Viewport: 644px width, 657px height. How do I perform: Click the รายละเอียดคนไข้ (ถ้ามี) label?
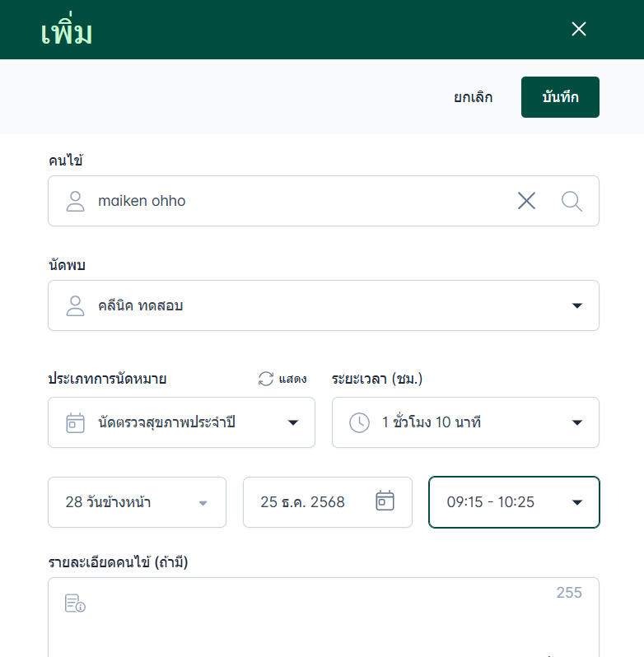point(118,561)
